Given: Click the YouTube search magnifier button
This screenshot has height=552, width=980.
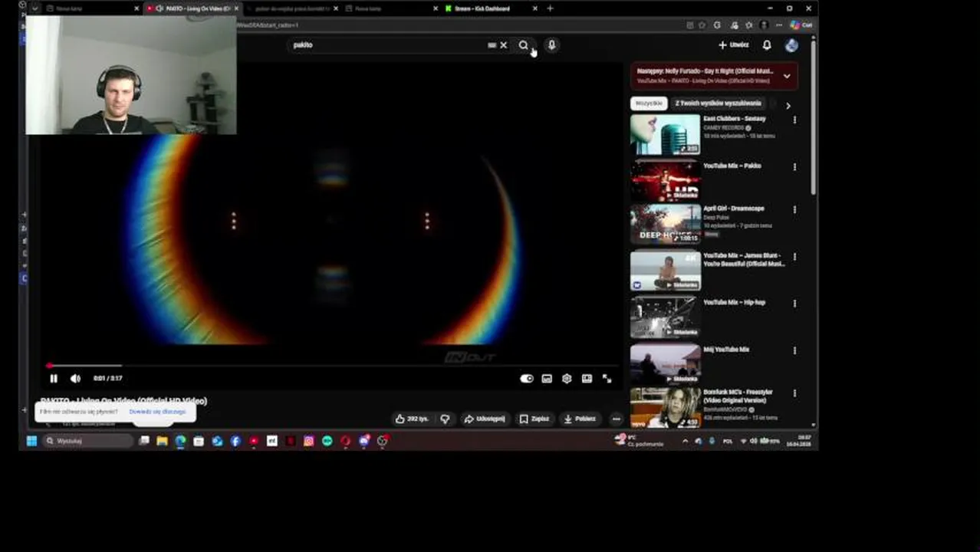Looking at the screenshot, I should pos(524,45).
